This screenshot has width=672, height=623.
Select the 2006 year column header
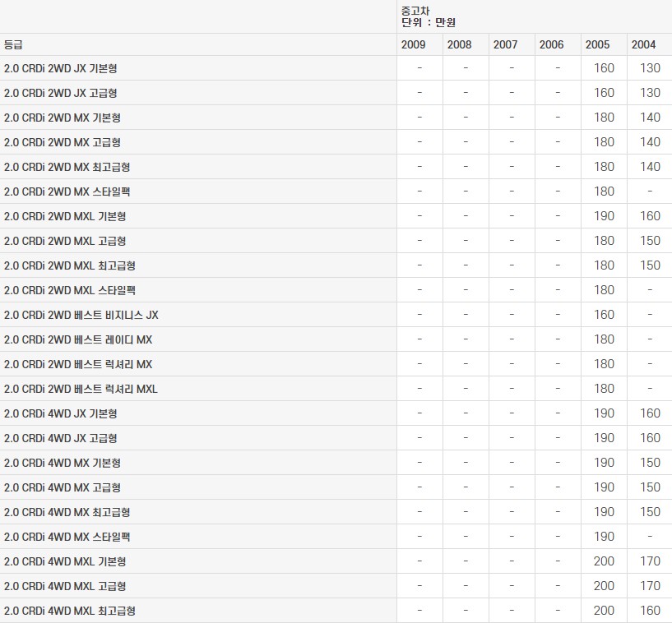558,44
